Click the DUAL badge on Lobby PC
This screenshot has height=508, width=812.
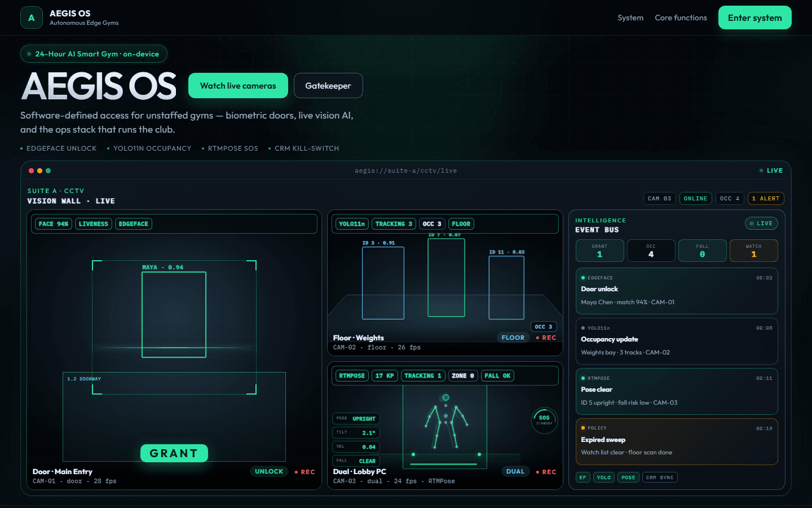tap(515, 471)
